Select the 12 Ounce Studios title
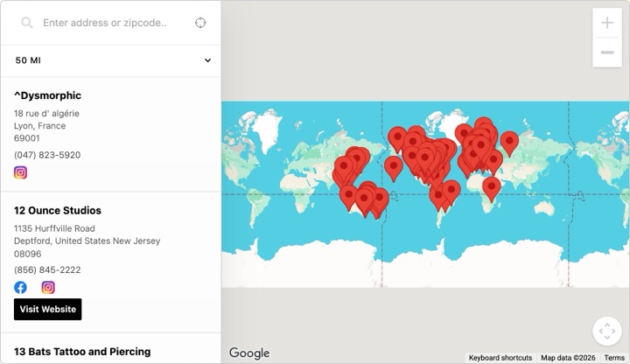This screenshot has height=364, width=630. [58, 211]
